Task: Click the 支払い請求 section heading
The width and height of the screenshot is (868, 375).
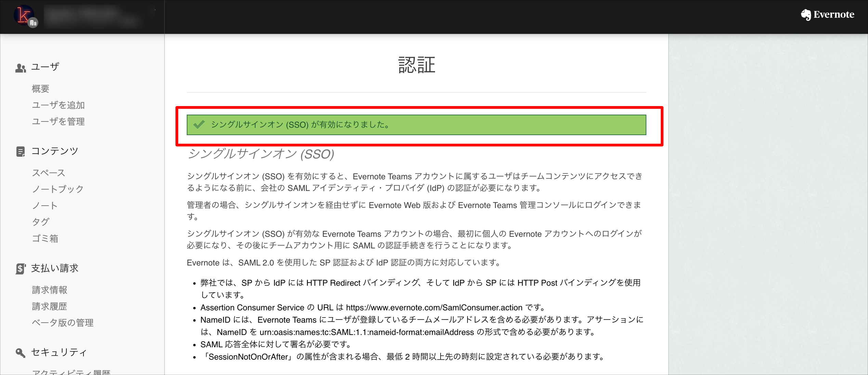Action: click(x=55, y=268)
